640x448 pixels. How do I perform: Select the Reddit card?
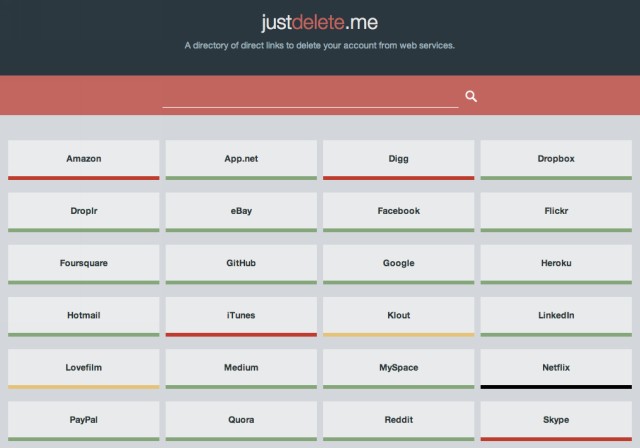pos(399,421)
